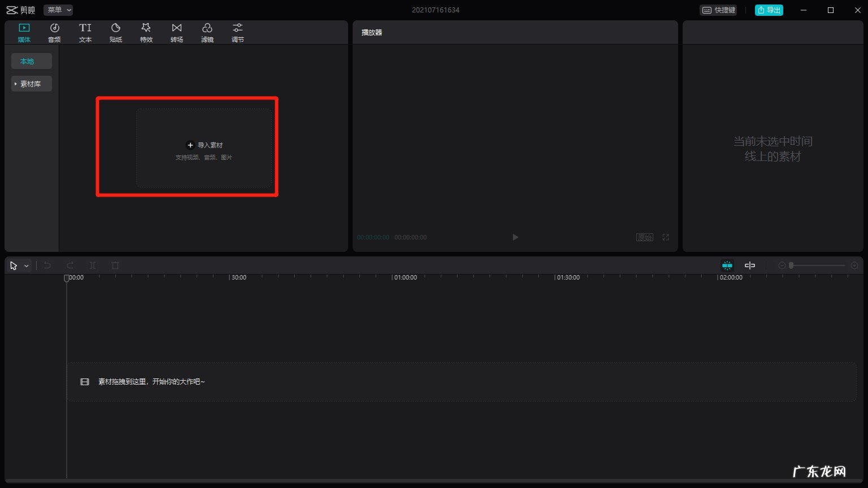
Task: Open the 文本 (Text) panel
Action: (x=85, y=33)
